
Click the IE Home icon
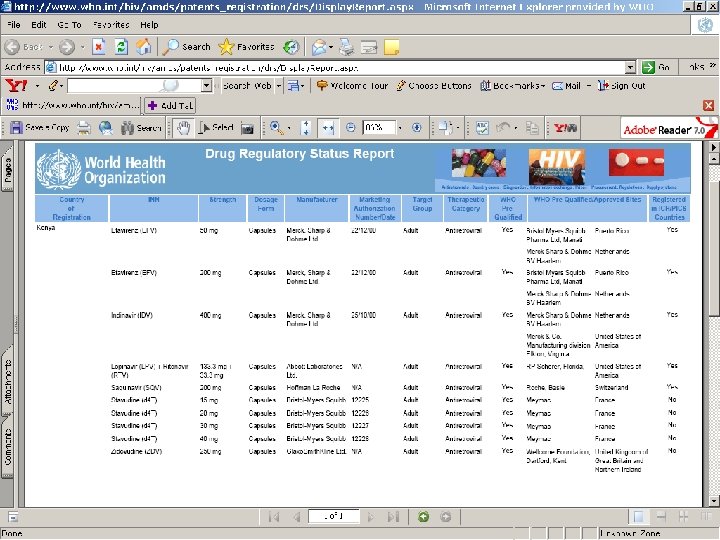coord(144,47)
